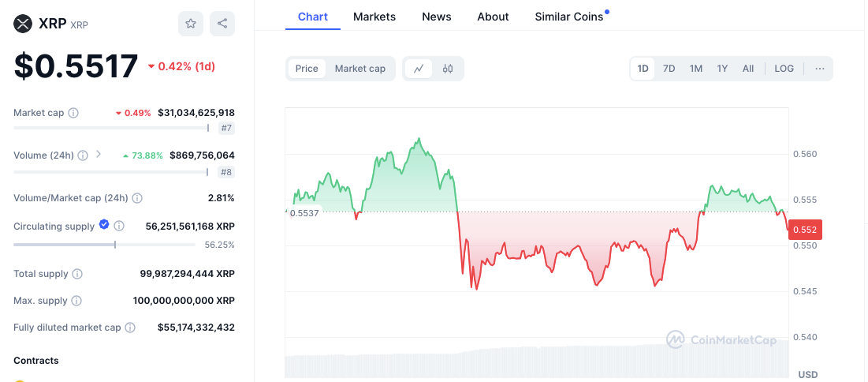Image resolution: width=868 pixels, height=382 pixels.
Task: Click info icon next to Fully diluted market cap
Action: [129, 328]
